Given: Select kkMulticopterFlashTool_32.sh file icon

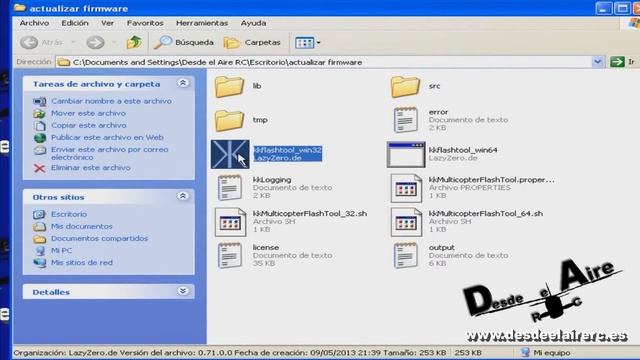Looking at the screenshot, I should click(x=230, y=222).
